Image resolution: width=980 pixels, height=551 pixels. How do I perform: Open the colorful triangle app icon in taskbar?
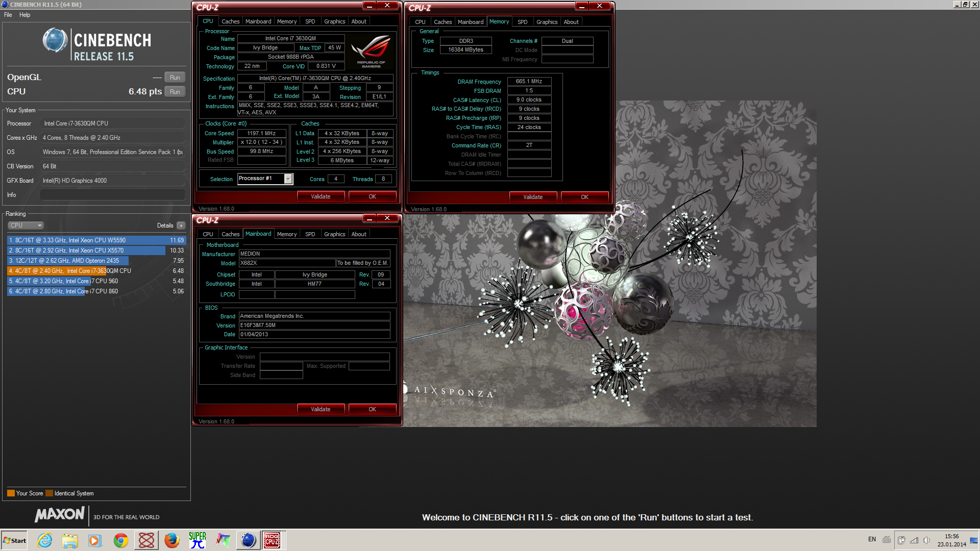pos(223,540)
